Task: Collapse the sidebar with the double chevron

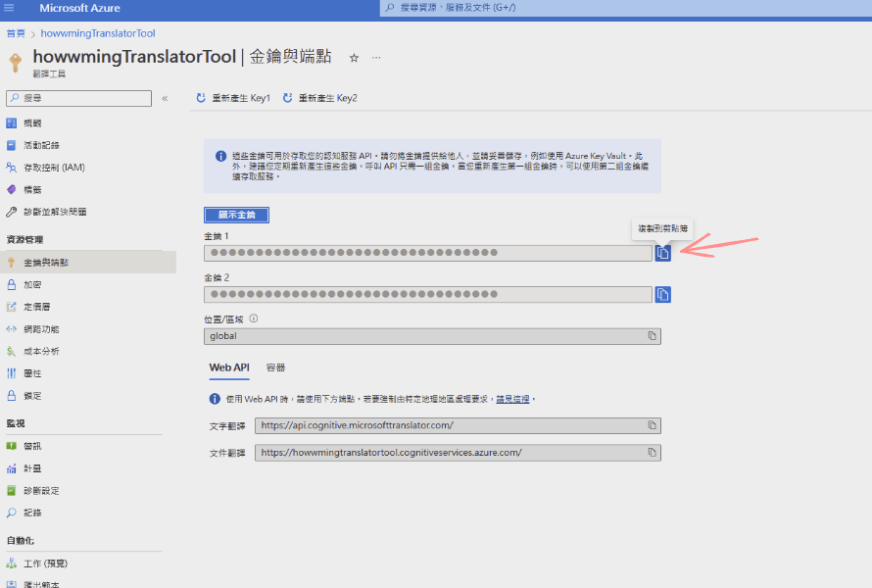Action: 165,98
